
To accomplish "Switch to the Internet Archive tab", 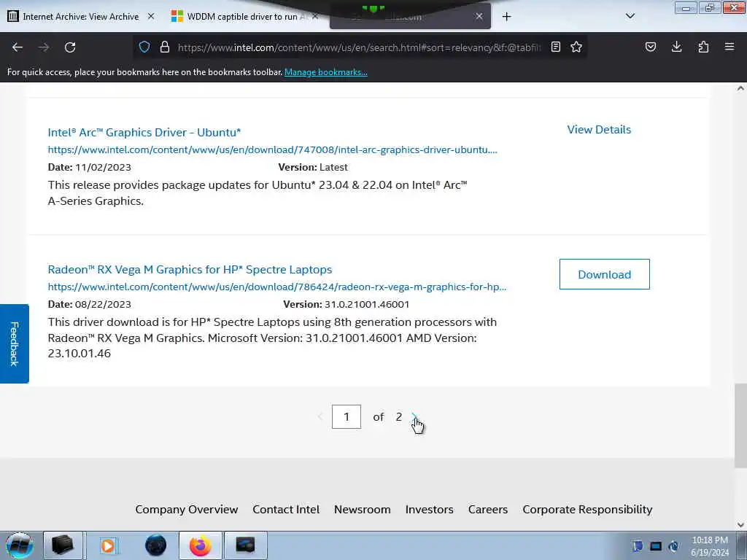I will point(81,16).
